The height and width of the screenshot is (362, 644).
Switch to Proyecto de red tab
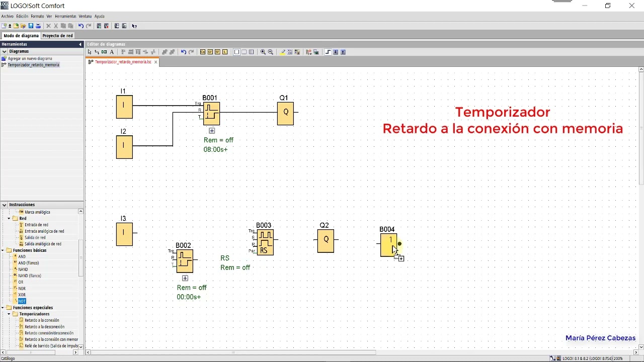coord(57,36)
